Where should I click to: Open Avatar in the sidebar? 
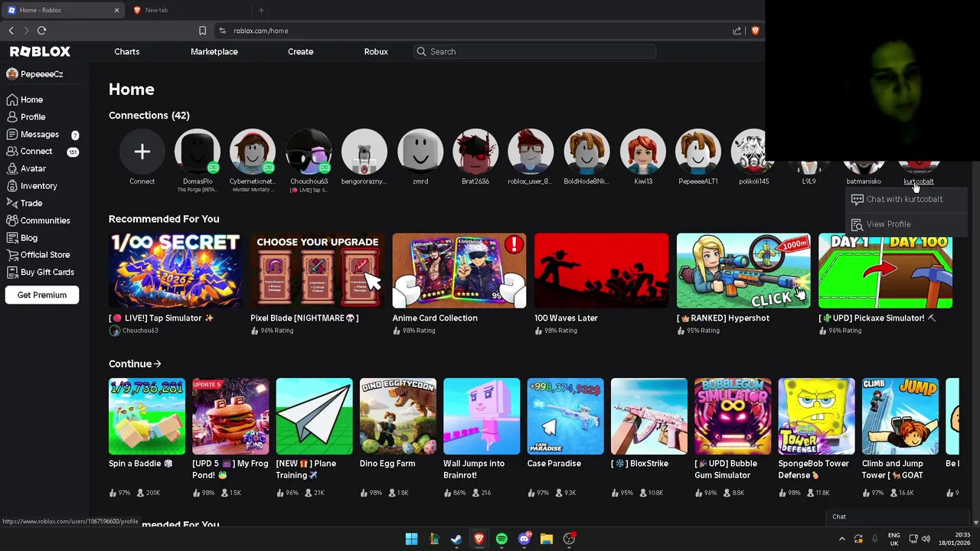tap(26, 168)
